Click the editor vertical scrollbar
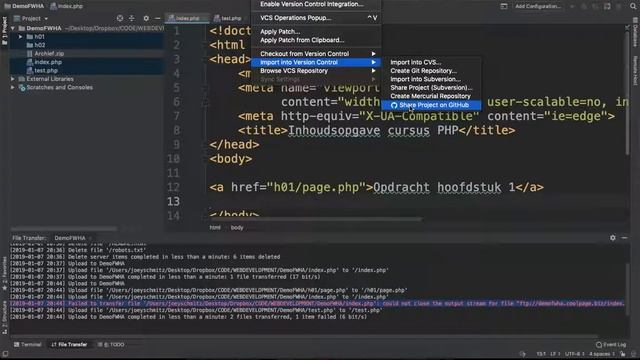This screenshot has height=360, width=640. point(627,93)
